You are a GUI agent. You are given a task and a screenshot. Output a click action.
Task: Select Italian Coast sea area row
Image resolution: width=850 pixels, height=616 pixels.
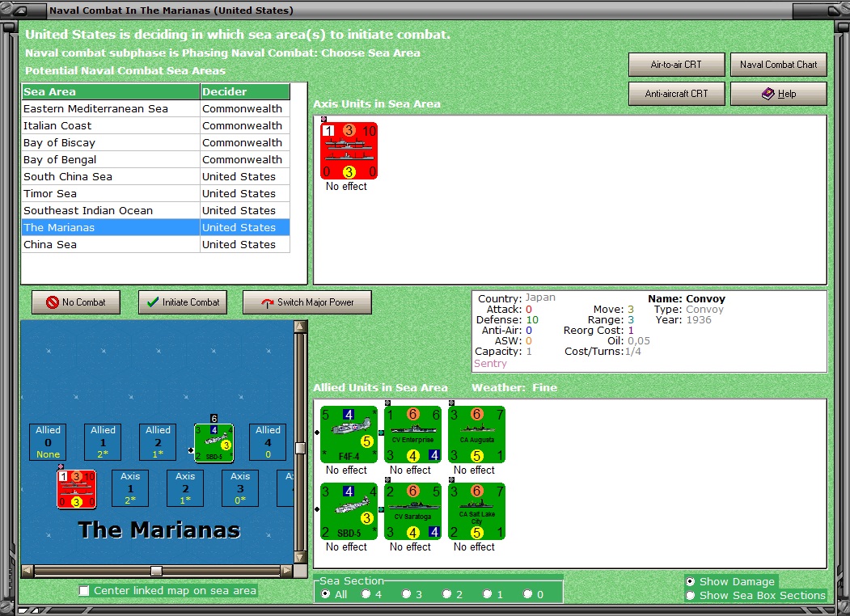coord(156,125)
